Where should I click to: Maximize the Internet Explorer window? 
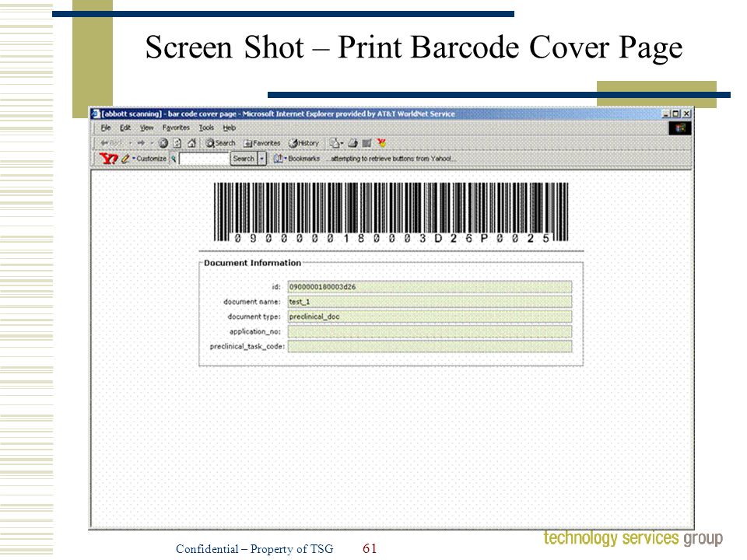tap(675, 114)
